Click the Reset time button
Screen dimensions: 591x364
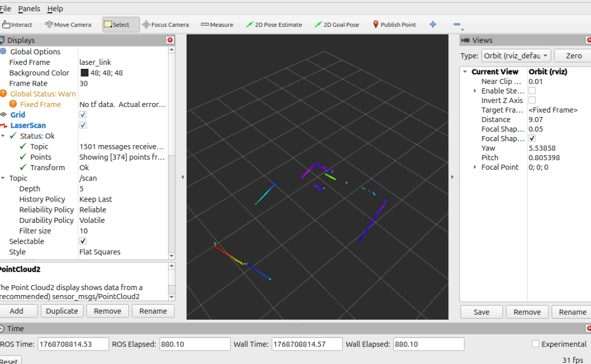tap(10, 361)
